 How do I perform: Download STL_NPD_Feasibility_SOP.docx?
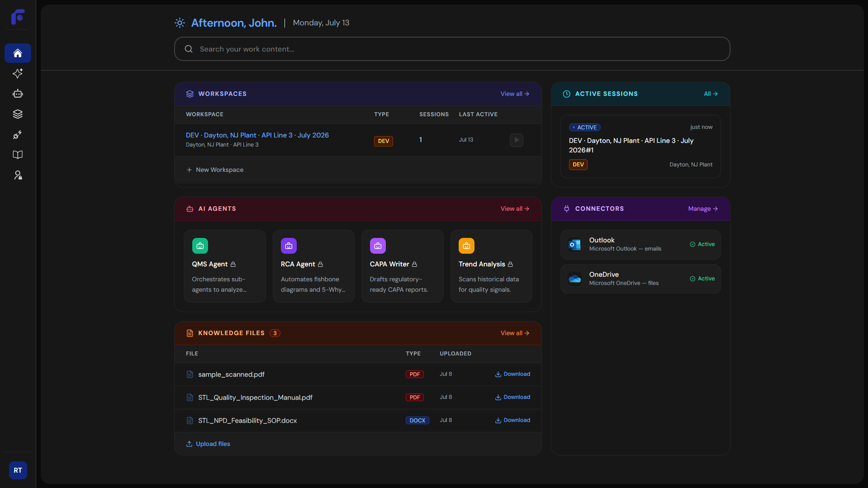[512, 421]
